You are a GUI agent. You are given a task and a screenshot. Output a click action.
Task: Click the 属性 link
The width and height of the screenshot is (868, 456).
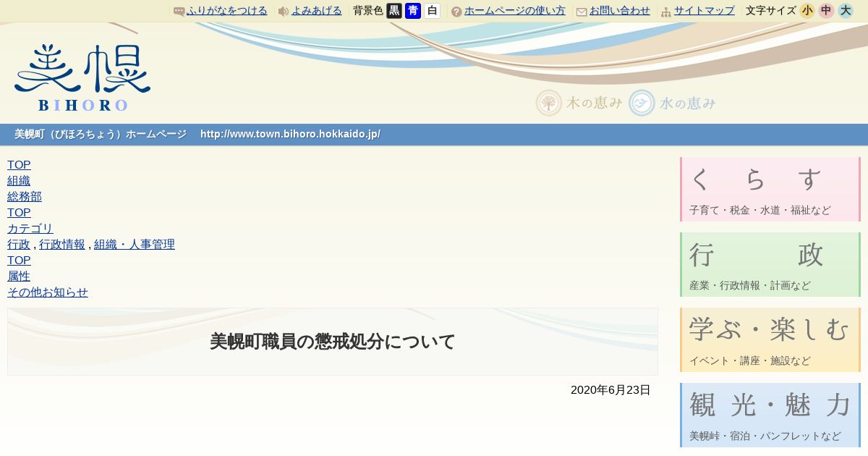19,276
